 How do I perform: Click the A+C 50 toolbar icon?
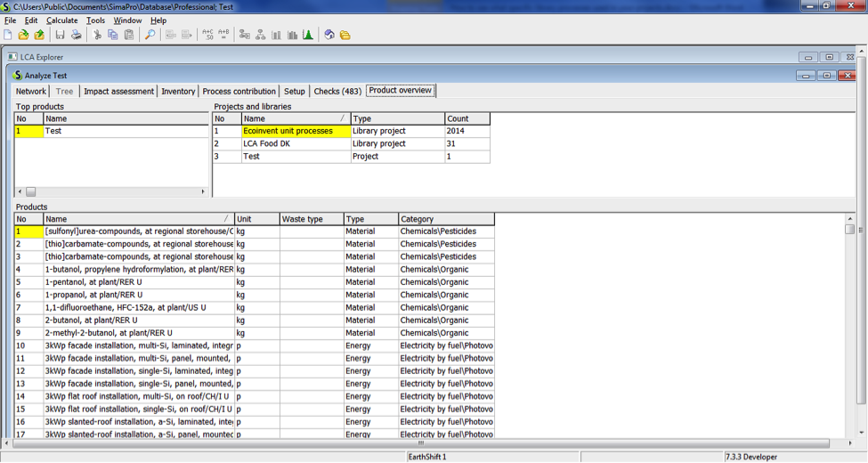tap(207, 35)
